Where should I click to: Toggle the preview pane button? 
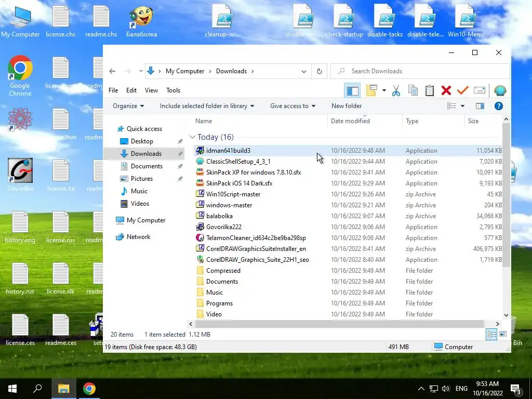[x=480, y=106]
